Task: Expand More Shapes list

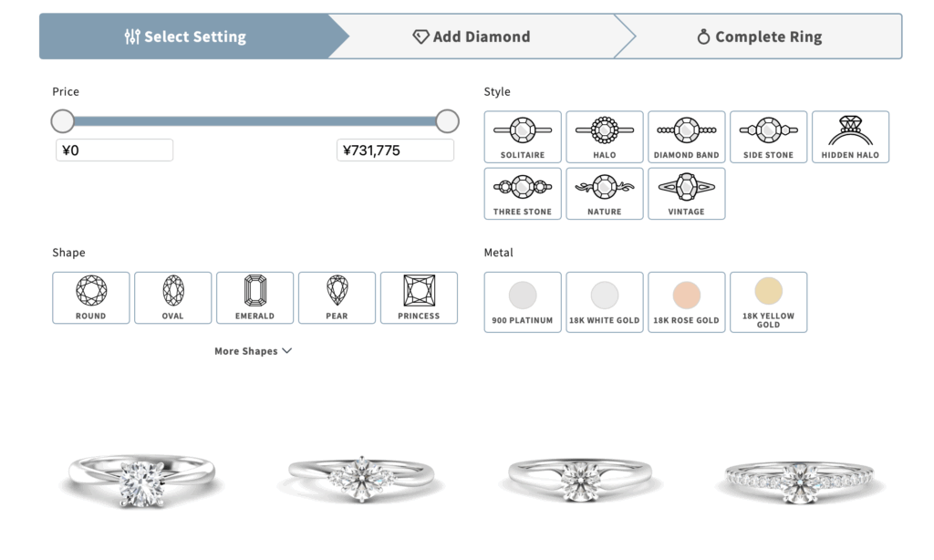Action: coord(254,351)
